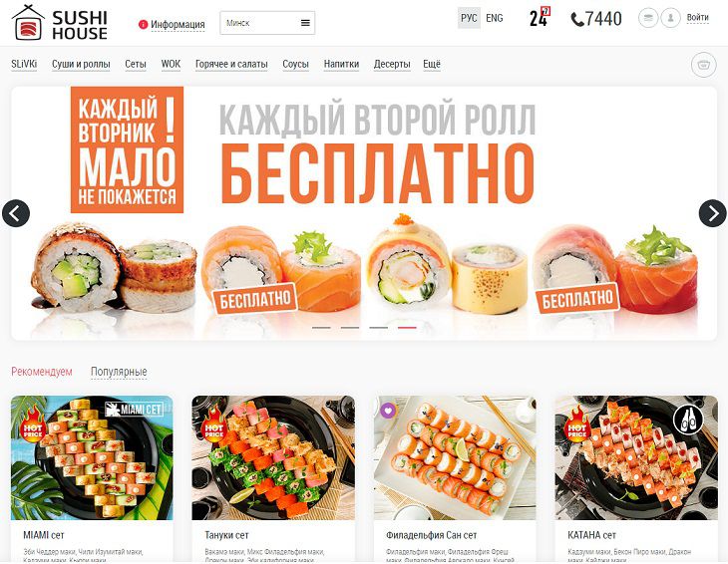
Task: Select РУС language option
Action: 469,18
